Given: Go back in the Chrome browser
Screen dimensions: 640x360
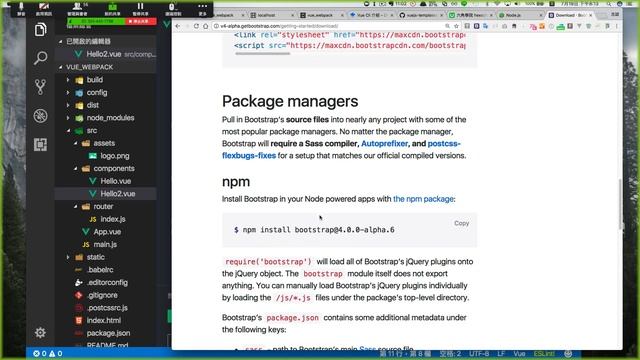Looking at the screenshot, I should click(178, 26).
